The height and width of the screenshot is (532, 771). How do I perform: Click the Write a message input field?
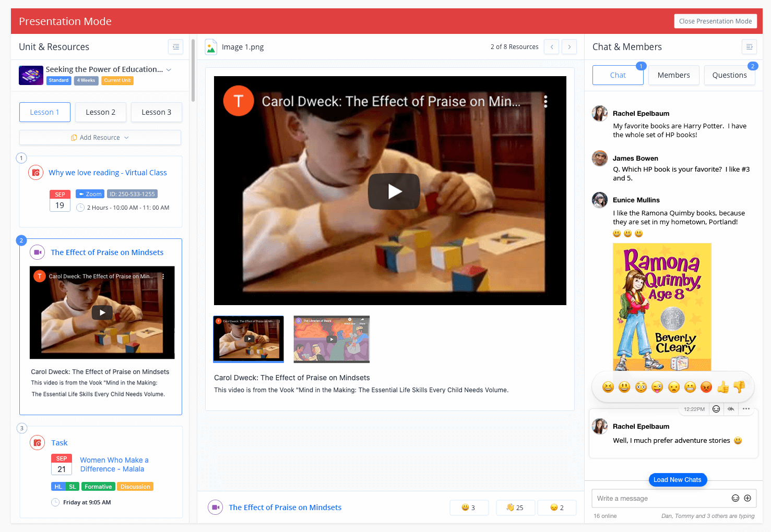tap(674, 499)
